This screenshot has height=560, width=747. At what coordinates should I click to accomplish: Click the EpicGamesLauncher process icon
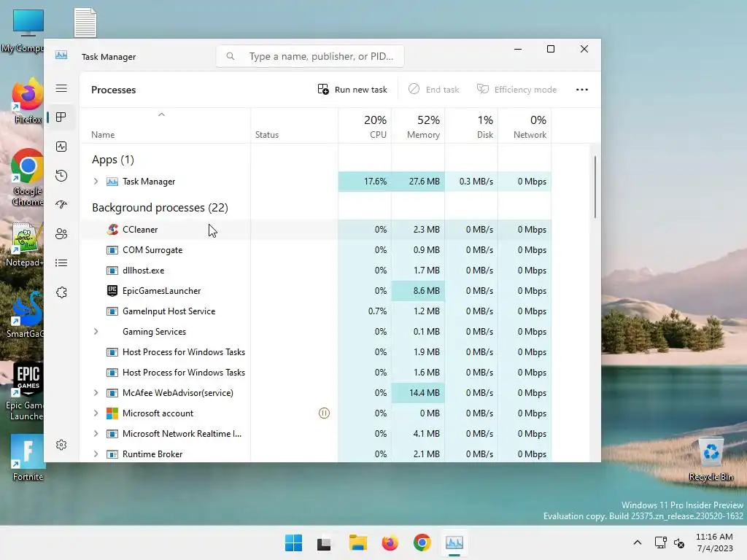coord(112,290)
